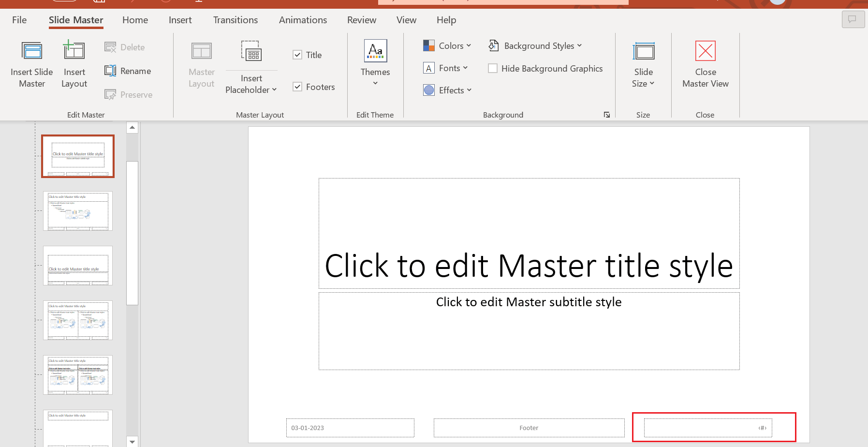Expand the Effects dropdown arrow

pyautogui.click(x=469, y=90)
